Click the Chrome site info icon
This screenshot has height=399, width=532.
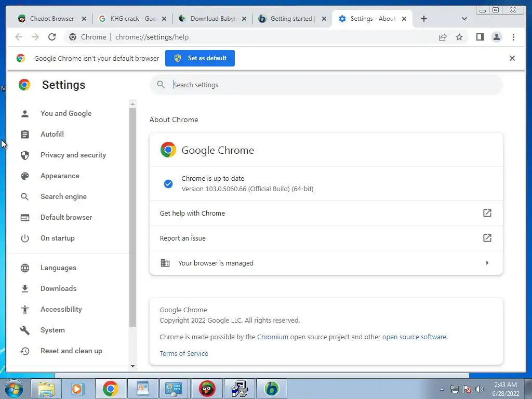tap(73, 37)
